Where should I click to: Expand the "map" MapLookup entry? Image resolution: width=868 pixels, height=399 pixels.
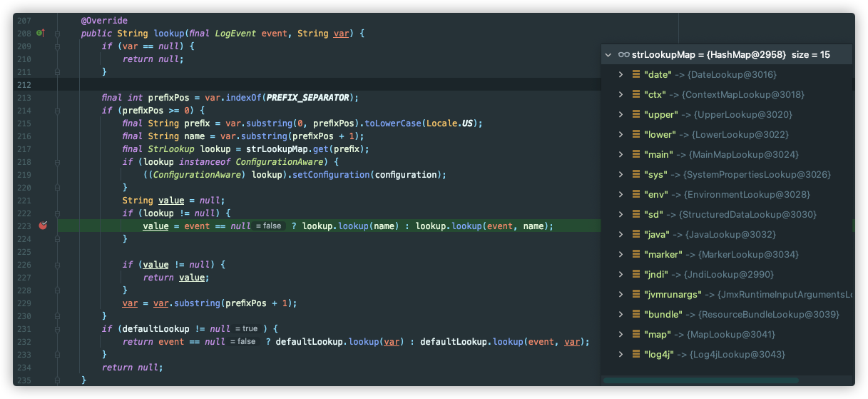pyautogui.click(x=621, y=334)
